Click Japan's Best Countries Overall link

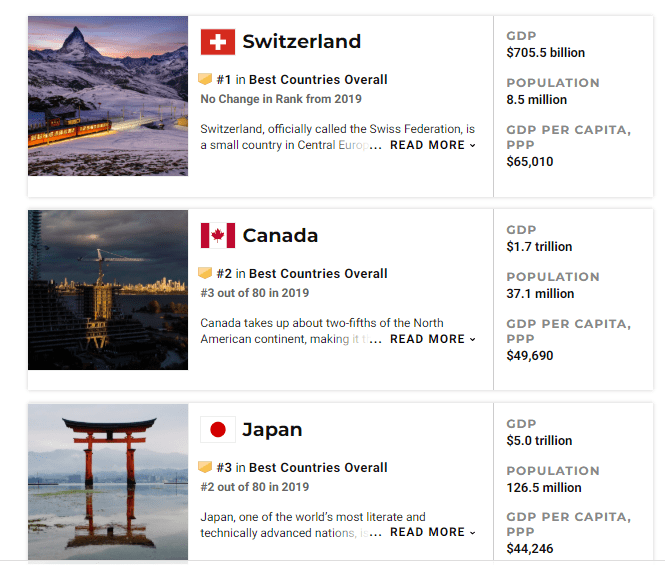pos(318,468)
